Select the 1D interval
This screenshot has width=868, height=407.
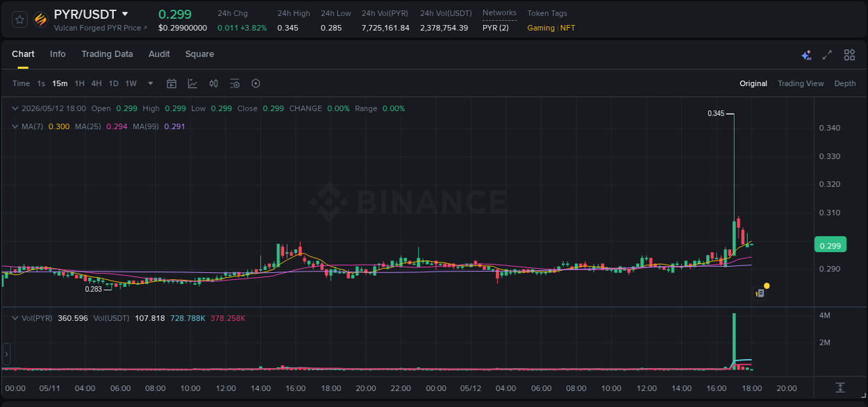click(x=113, y=83)
